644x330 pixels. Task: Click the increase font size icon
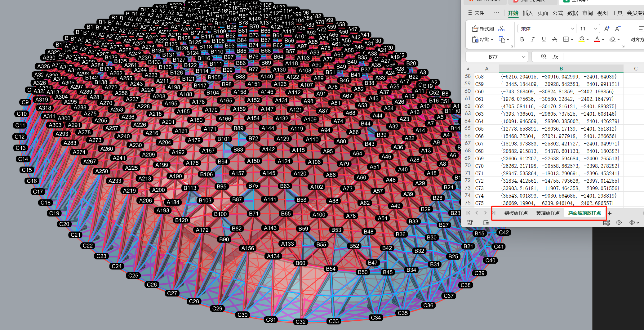pos(607,29)
